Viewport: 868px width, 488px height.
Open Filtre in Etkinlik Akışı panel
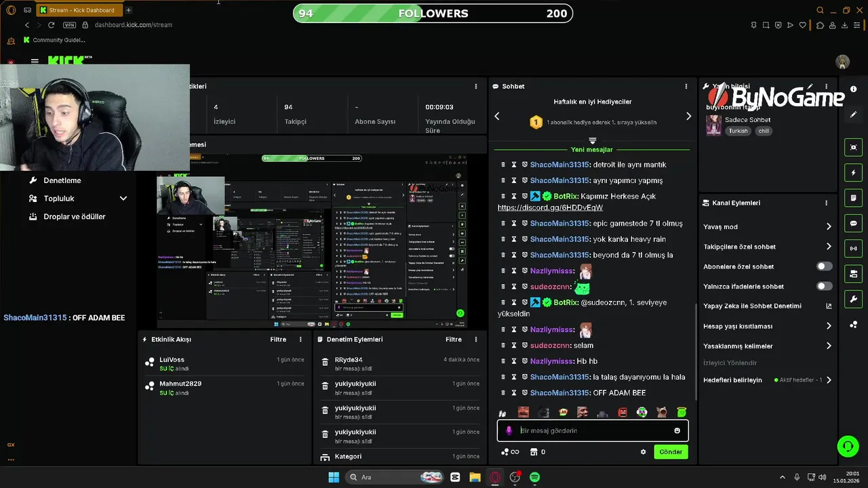click(x=278, y=340)
